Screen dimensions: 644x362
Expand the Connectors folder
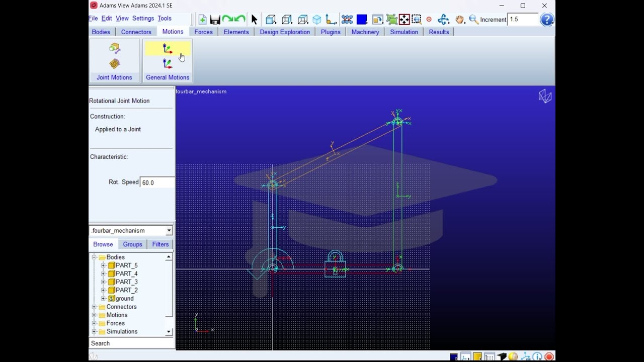point(94,307)
